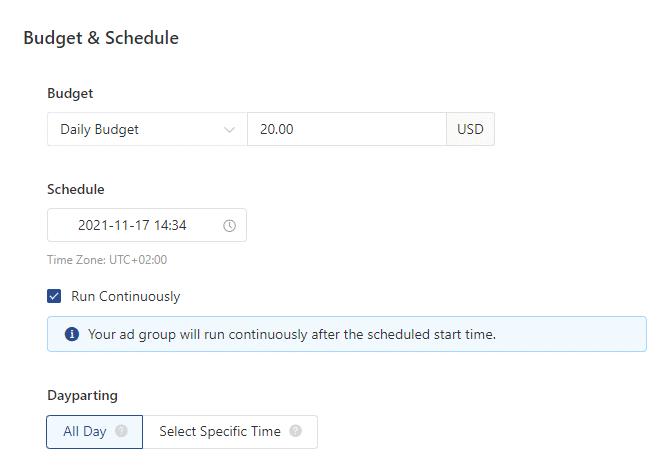Open the schedule start date picker field
The width and height of the screenshot is (666, 475).
[146, 226]
